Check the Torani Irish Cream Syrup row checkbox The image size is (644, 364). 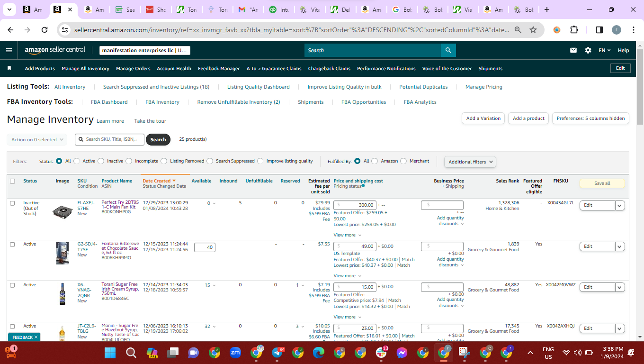pyautogui.click(x=12, y=285)
